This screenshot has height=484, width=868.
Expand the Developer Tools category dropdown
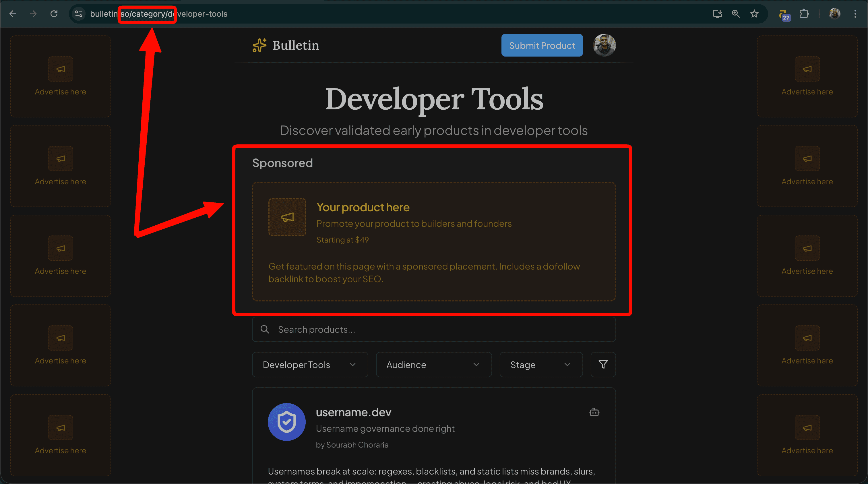tap(310, 364)
